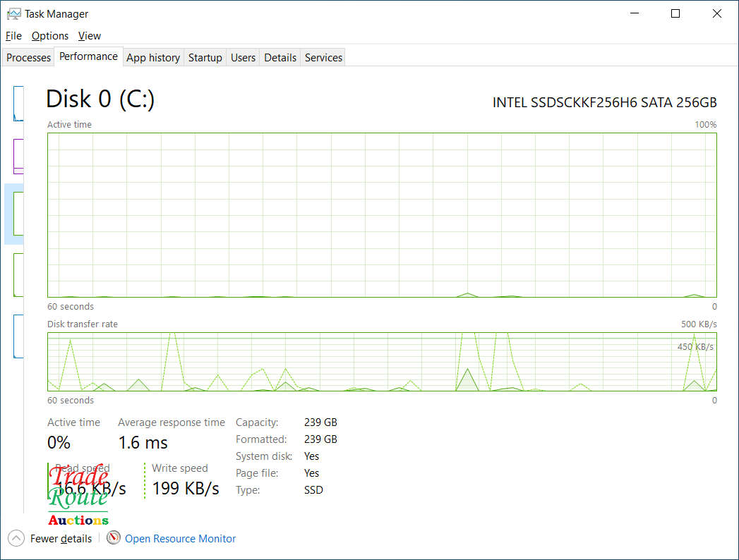Select the fourth green disk sidebar graph
The image size is (739, 560).
[x=18, y=275]
